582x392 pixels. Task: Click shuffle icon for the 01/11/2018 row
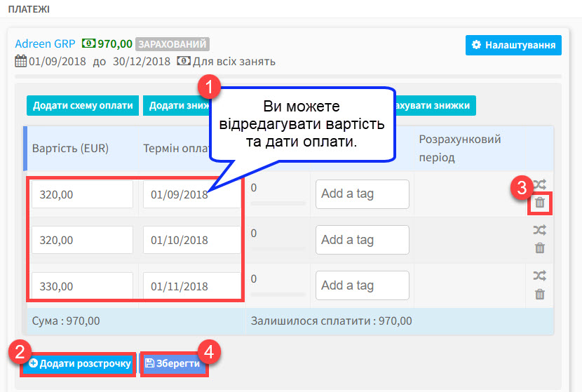click(x=539, y=276)
